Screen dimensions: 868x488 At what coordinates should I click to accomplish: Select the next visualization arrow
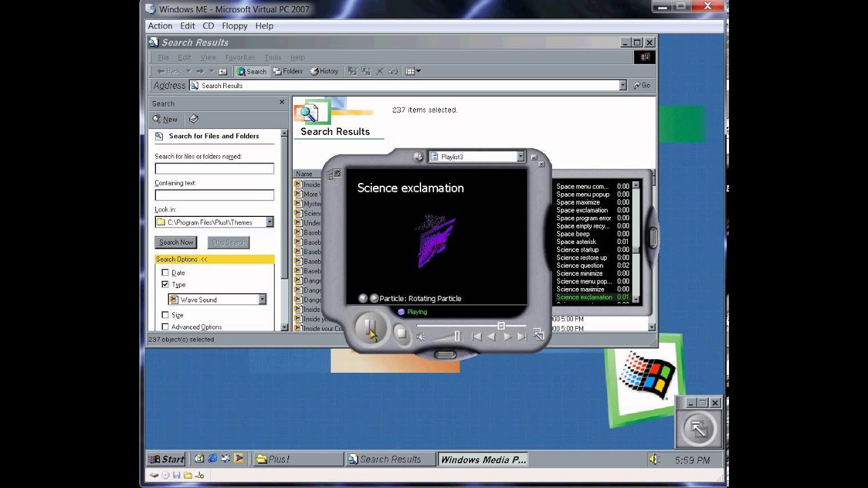374,298
